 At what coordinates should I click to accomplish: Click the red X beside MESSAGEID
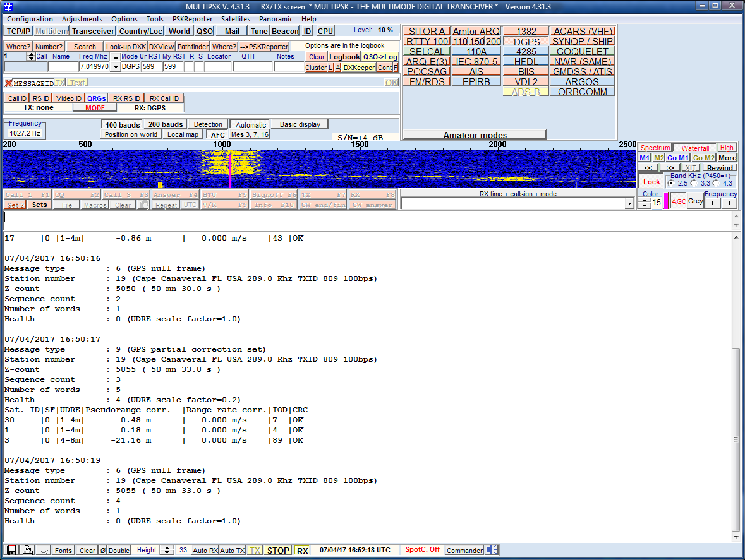pyautogui.click(x=9, y=83)
